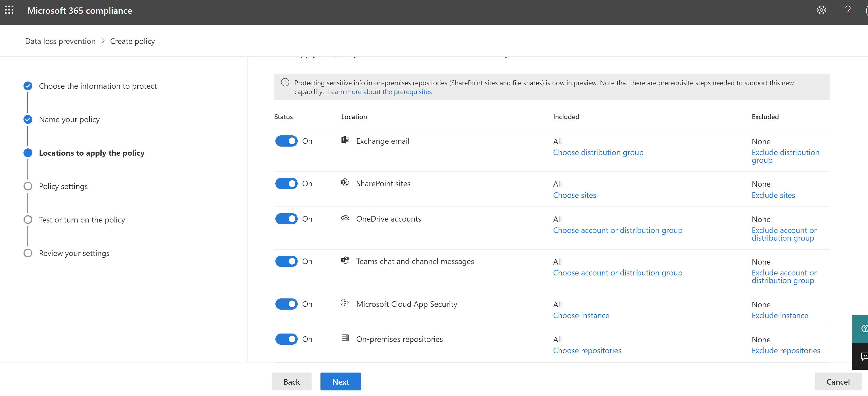Click the Create policy breadcrumb text
868x396 pixels.
point(132,41)
